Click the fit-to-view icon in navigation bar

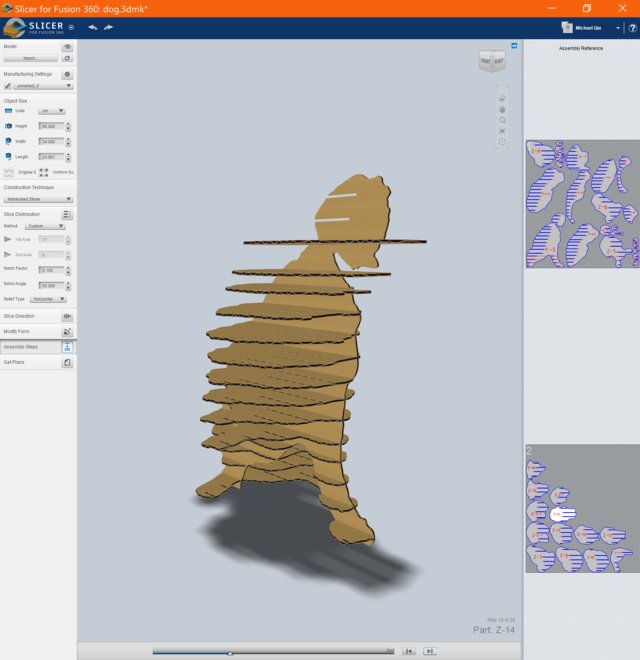click(x=502, y=131)
